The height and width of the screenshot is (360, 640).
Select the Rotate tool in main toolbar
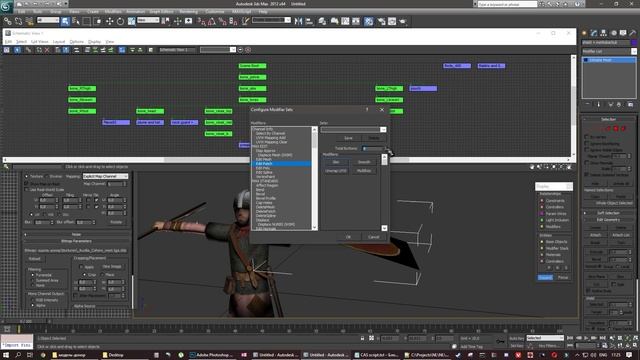120,21
